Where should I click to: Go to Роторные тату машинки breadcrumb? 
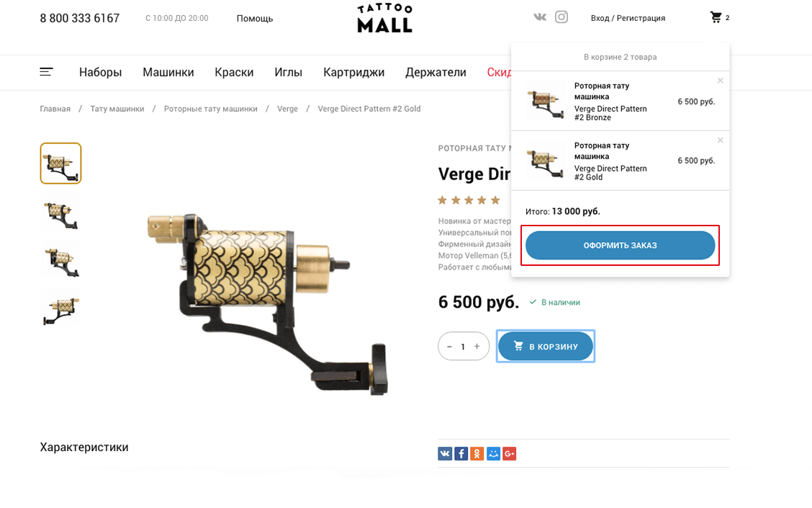211,109
